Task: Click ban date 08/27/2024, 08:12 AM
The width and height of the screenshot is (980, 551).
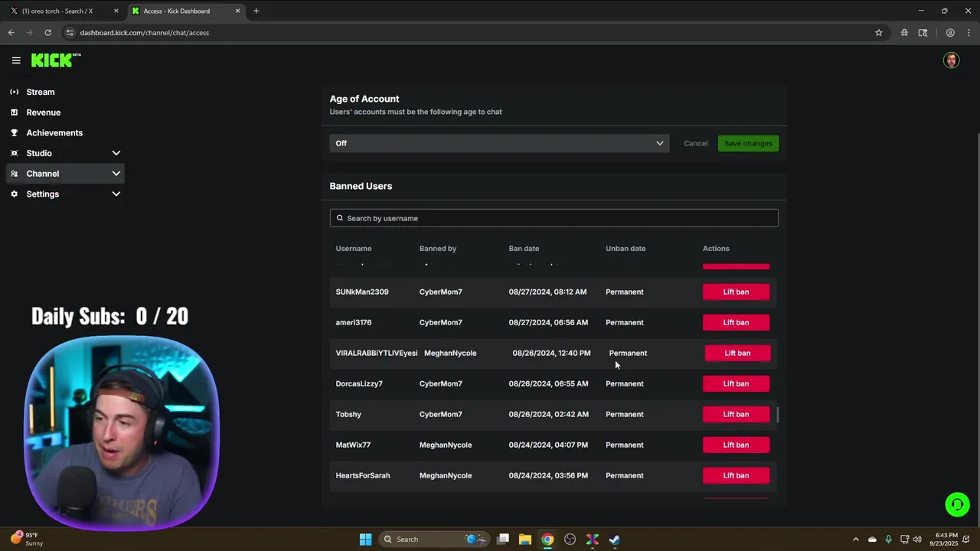Action: (547, 292)
